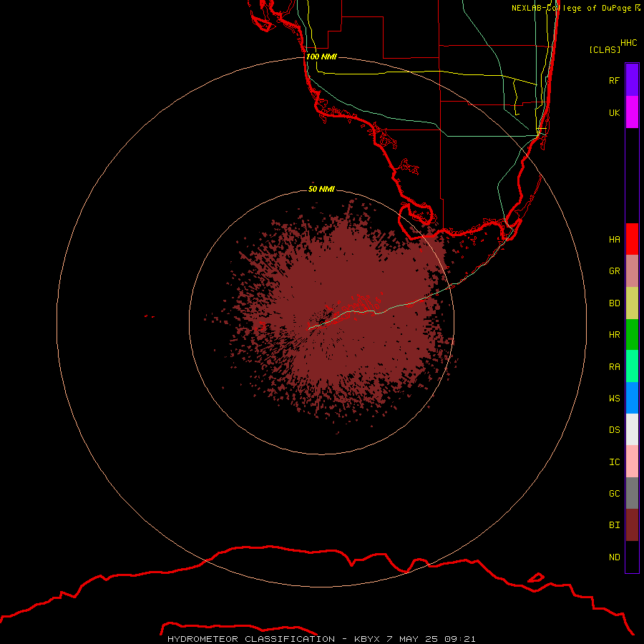
Task: Click the KBYX radar site identifier
Action: pos(368,639)
